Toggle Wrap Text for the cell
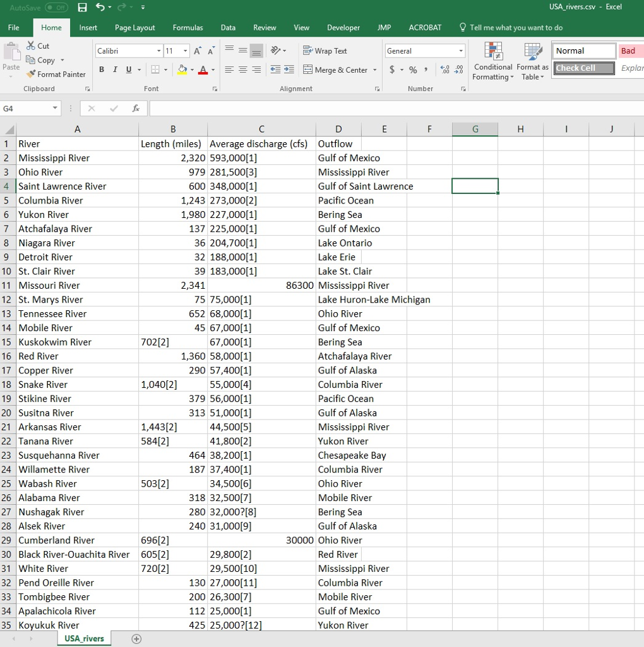This screenshot has height=647, width=644. (325, 51)
